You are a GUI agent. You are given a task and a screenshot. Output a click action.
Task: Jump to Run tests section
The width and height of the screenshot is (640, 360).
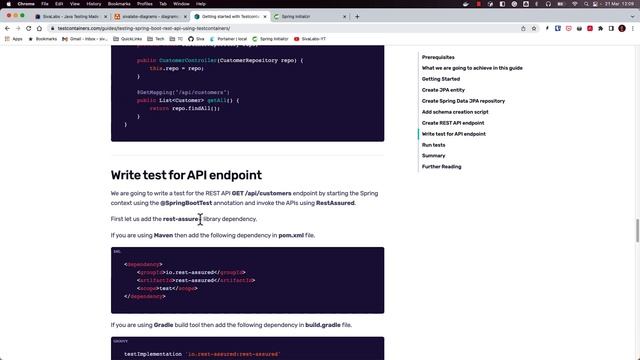[433, 145]
